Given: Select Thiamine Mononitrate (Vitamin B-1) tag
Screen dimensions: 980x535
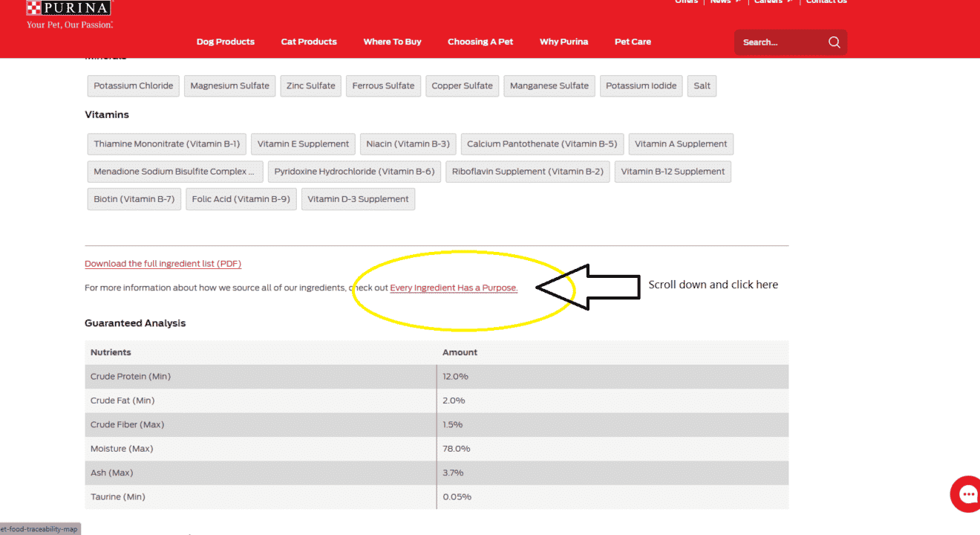Looking at the screenshot, I should (167, 144).
